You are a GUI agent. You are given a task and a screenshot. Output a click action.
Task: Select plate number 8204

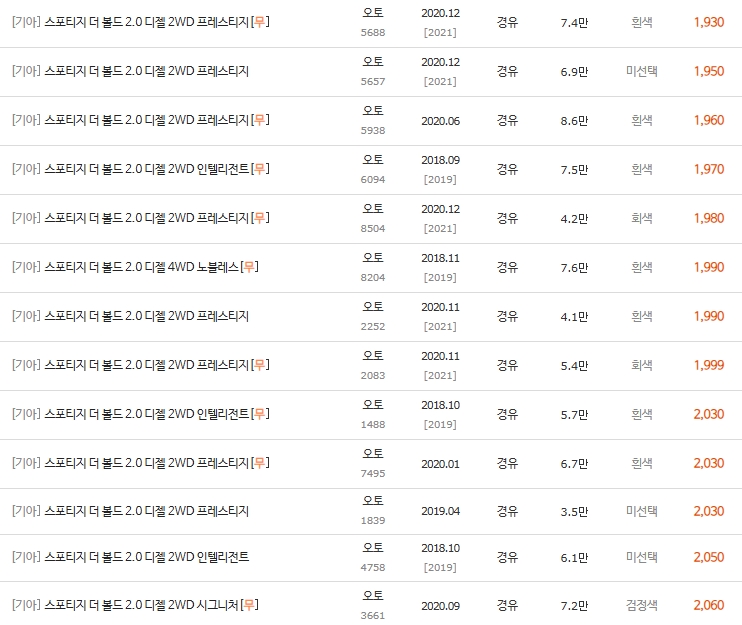point(373,277)
